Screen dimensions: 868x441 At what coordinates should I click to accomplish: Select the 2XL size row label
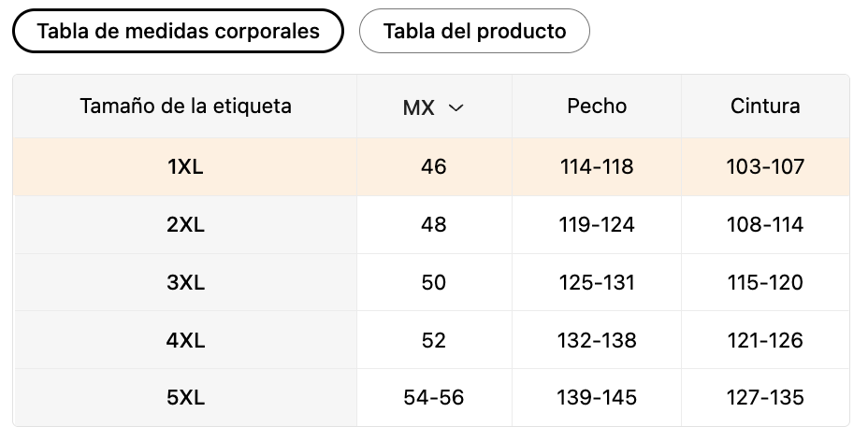coord(185,224)
